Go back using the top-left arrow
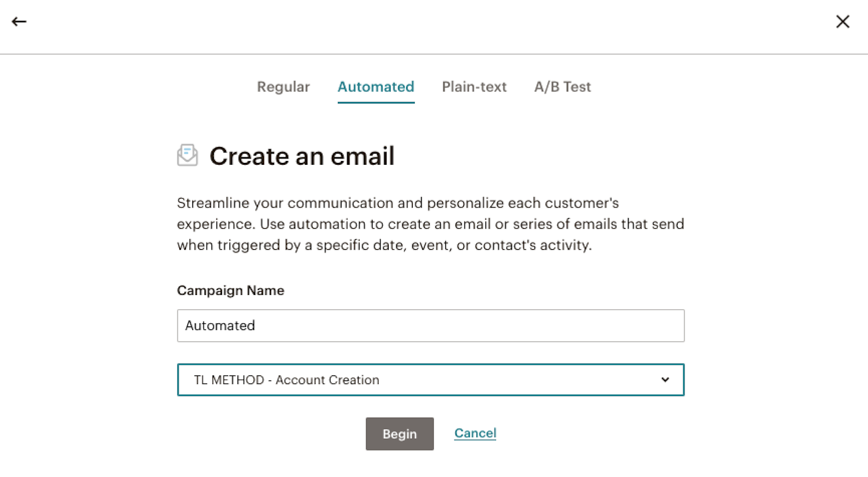Viewport: 868px width, 477px height. coord(19,22)
